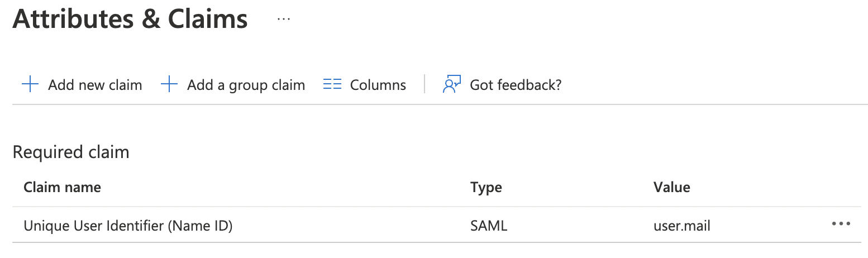Open the ellipsis menu beside the page title
The width and height of the screenshot is (868, 258).
(284, 19)
